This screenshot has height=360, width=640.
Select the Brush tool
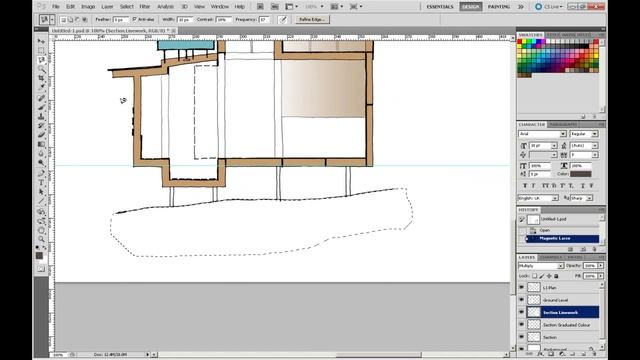click(x=41, y=108)
